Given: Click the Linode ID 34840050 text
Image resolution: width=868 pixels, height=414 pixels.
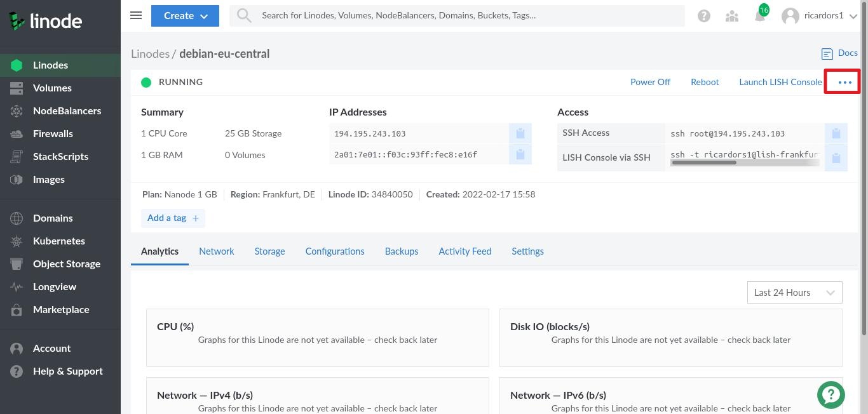Looking at the screenshot, I should (370, 194).
